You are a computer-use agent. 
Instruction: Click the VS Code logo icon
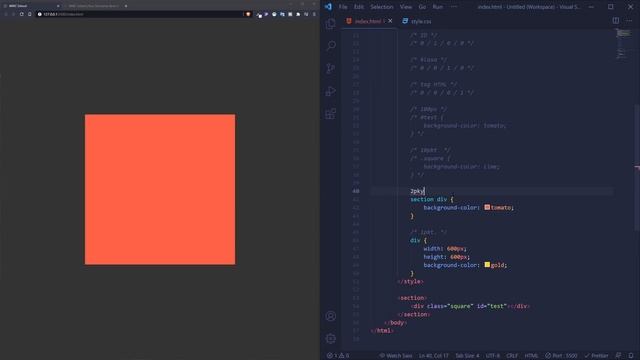pos(328,7)
